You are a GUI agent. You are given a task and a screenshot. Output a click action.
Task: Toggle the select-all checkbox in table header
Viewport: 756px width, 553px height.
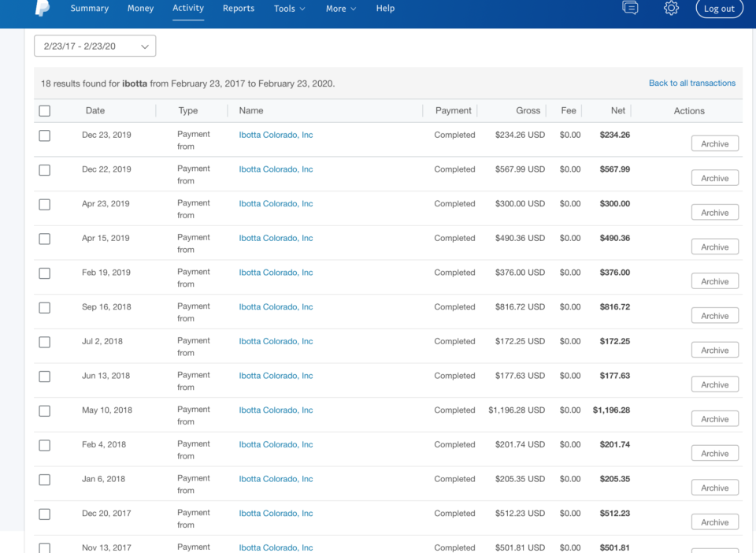(x=44, y=111)
